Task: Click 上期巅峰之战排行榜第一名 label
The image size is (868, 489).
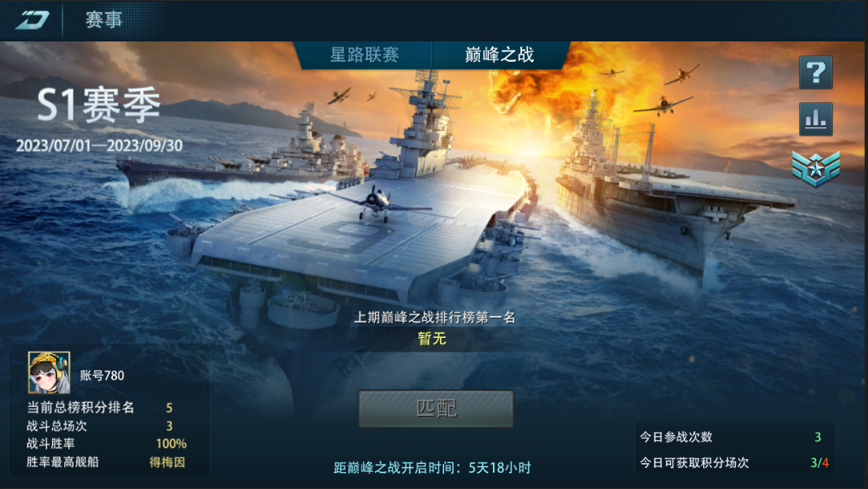Action: 434,318
